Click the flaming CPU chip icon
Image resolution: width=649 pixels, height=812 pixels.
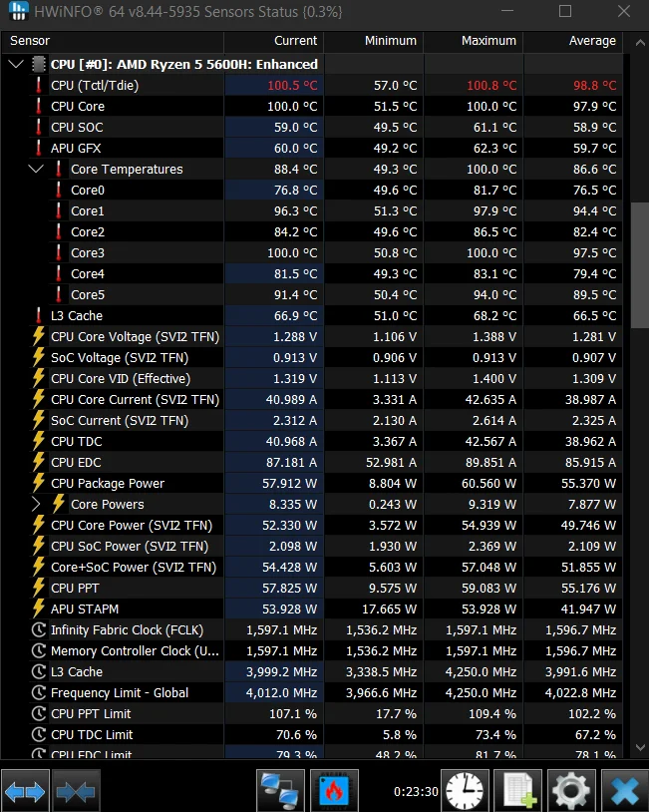tap(334, 790)
